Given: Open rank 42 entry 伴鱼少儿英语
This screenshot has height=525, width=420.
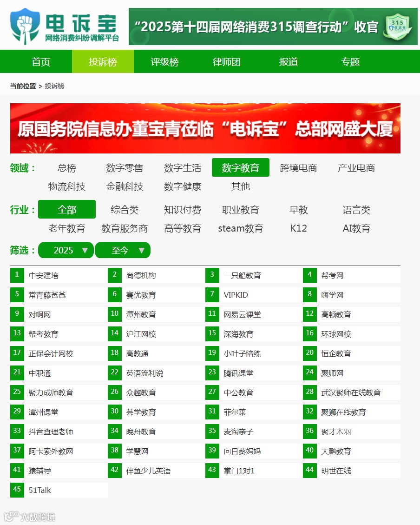Looking at the screenshot, I should point(157,471).
